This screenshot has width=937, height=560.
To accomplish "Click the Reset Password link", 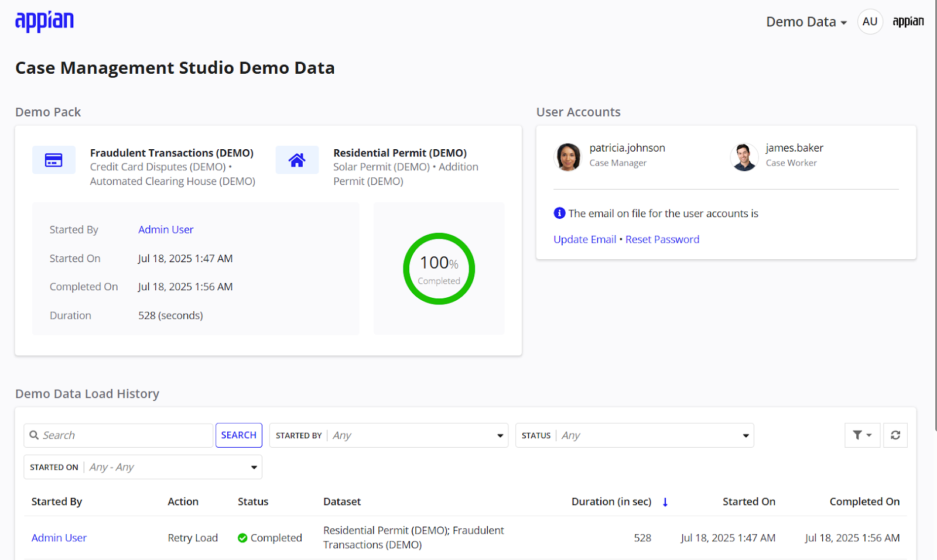I will point(662,239).
